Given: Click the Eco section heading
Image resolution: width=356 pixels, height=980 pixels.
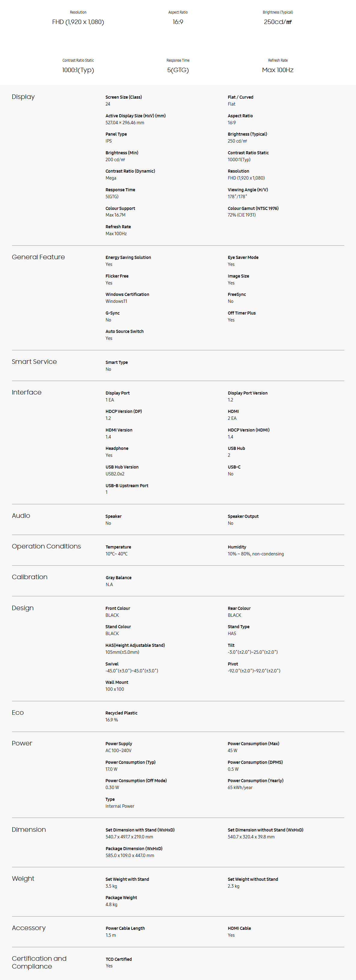Looking at the screenshot, I should click(18, 713).
